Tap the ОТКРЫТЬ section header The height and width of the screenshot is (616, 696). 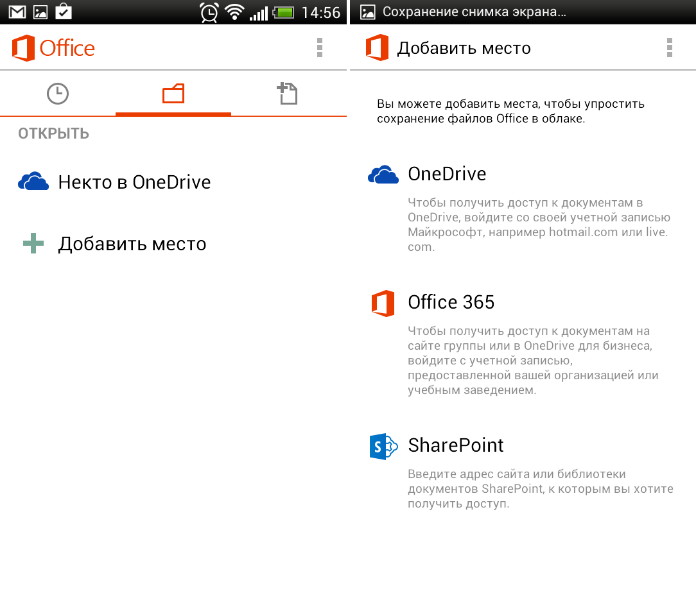coord(54,133)
